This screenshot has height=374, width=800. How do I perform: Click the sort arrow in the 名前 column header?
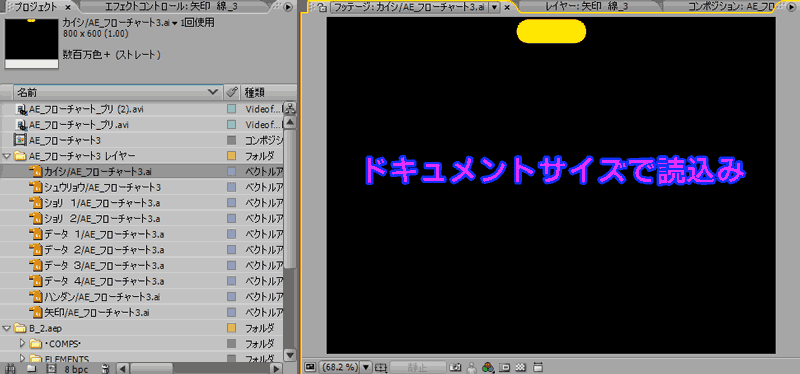(214, 92)
